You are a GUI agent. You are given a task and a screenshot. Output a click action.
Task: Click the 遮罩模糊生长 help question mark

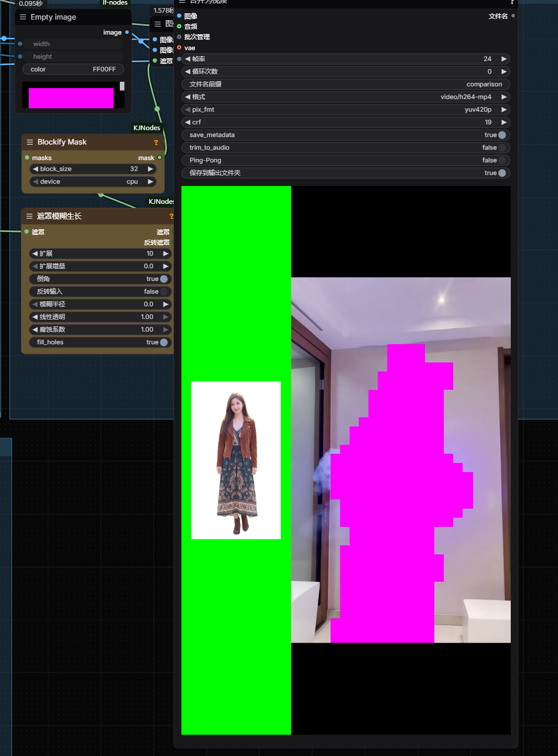click(x=171, y=216)
